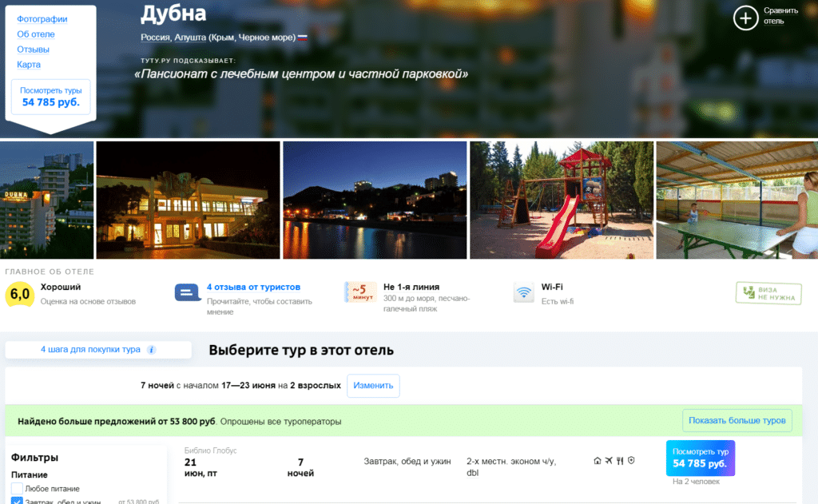The height and width of the screenshot is (504, 818).
Task: Click Завтрак, обед и ужин in tour row
Action: (407, 461)
